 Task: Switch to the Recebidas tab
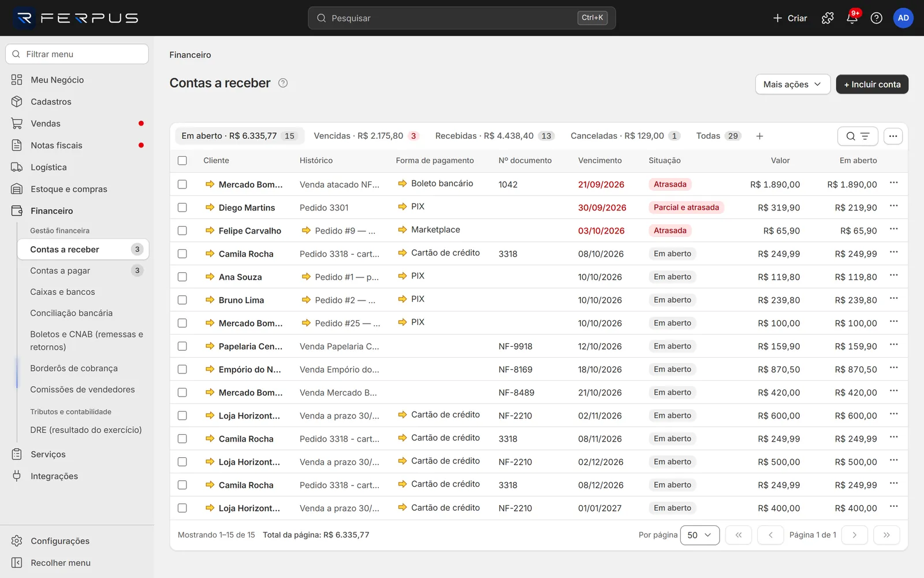(x=494, y=136)
